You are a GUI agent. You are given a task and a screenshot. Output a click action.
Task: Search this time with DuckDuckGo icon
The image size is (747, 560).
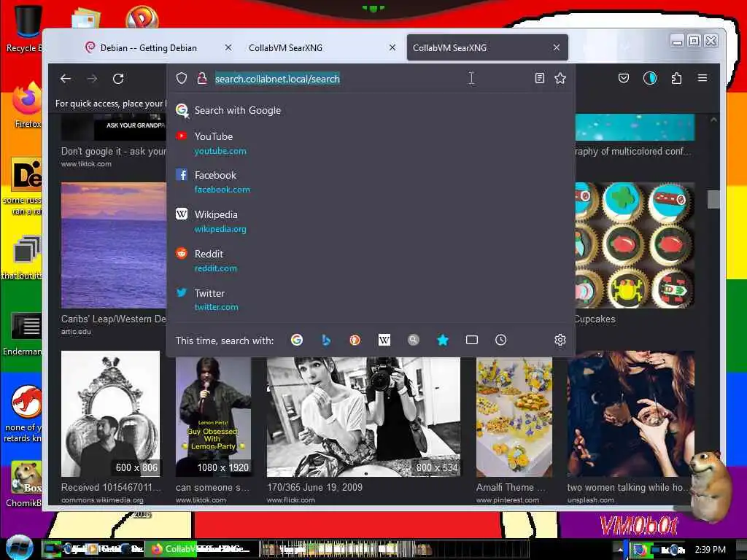pos(355,340)
